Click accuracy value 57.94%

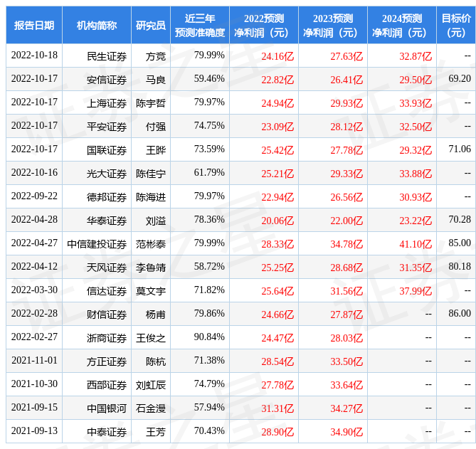(209, 407)
